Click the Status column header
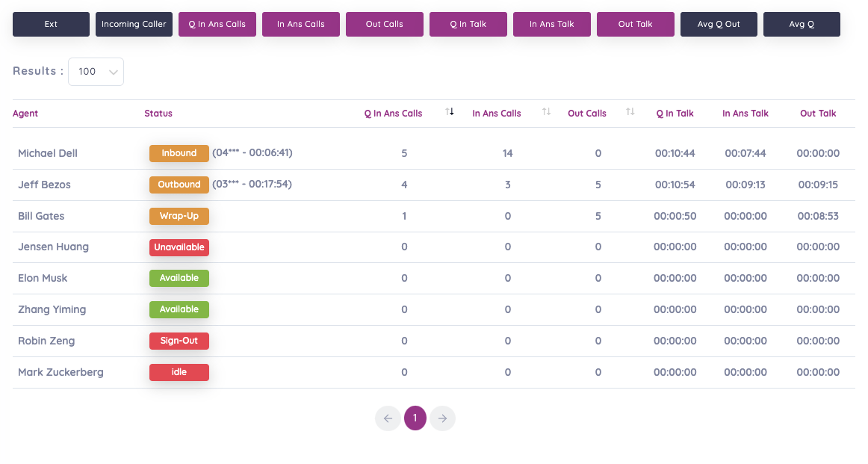 158,114
